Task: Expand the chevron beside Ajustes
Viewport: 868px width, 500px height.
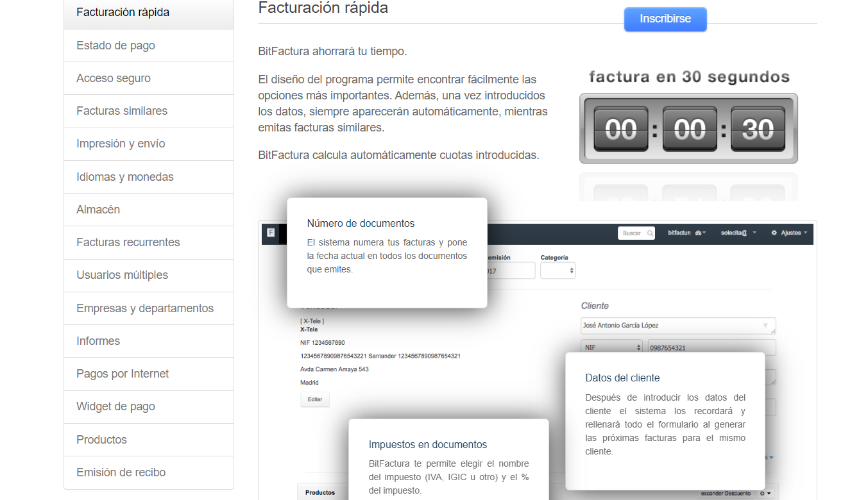Action: click(x=806, y=233)
